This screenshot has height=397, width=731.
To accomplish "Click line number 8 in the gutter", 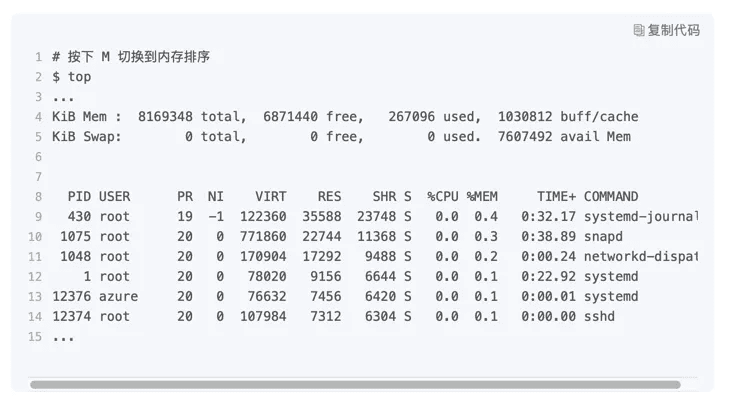I will pos(38,197).
